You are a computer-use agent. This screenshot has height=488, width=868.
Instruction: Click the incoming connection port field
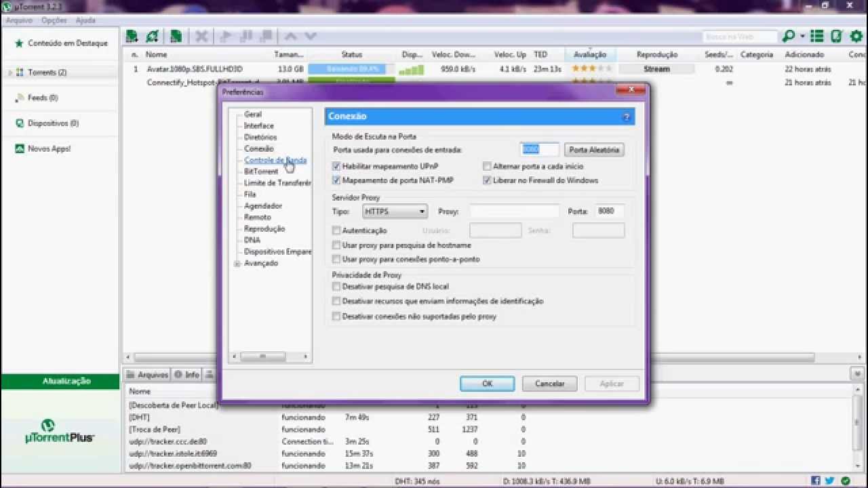pyautogui.click(x=540, y=150)
